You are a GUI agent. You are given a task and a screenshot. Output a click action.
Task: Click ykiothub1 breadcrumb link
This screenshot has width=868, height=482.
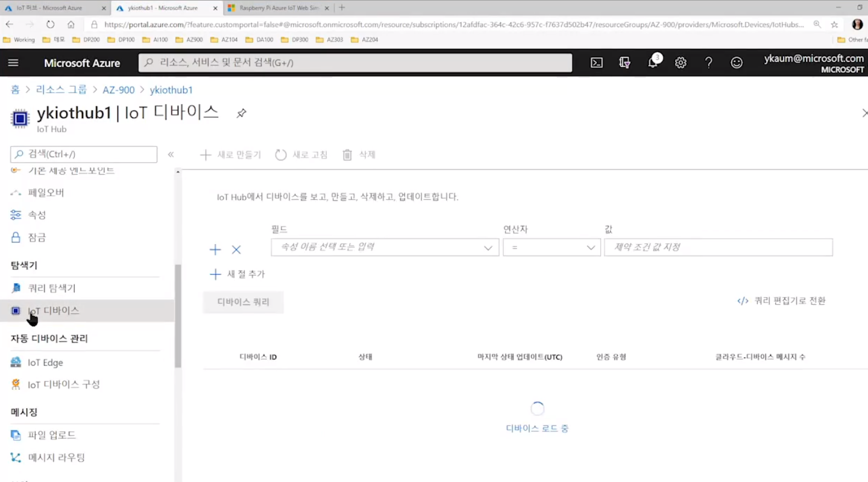click(x=171, y=90)
